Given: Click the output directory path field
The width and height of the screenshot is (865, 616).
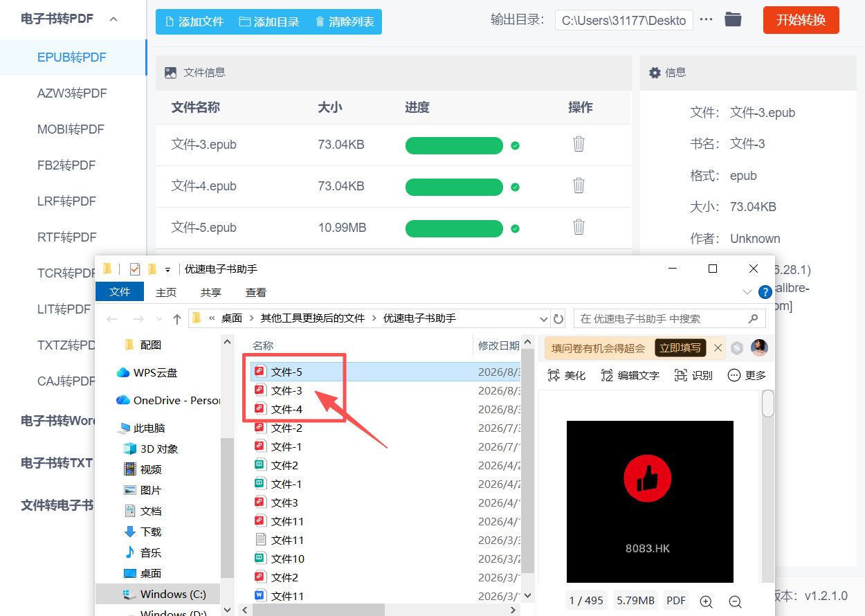Looking at the screenshot, I should pos(624,20).
